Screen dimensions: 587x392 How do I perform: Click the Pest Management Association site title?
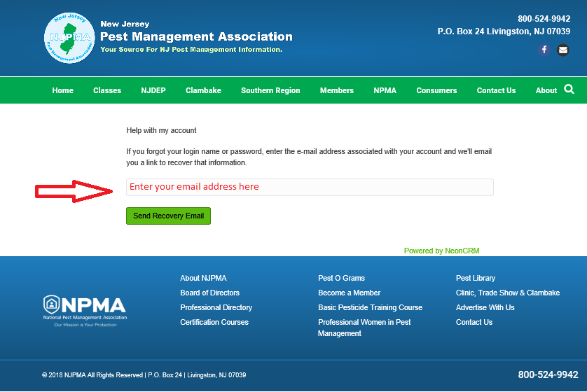(196, 36)
